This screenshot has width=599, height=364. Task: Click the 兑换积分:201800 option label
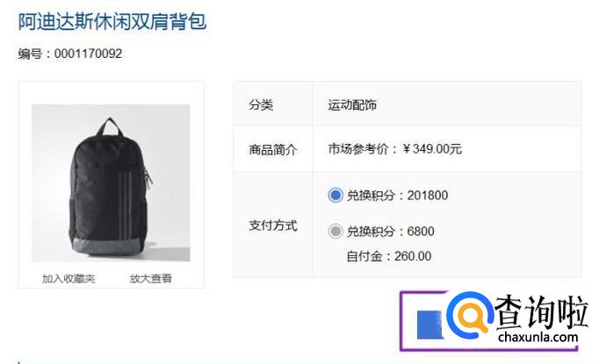[397, 196]
